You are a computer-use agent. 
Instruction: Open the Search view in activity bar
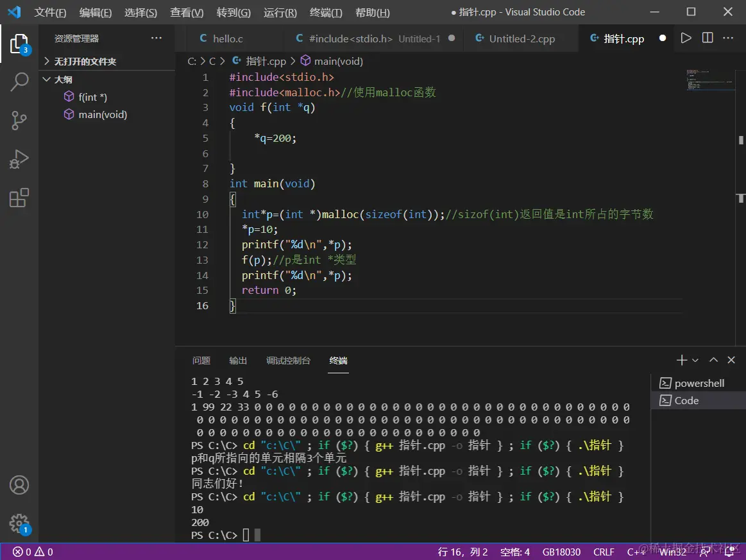click(x=19, y=82)
